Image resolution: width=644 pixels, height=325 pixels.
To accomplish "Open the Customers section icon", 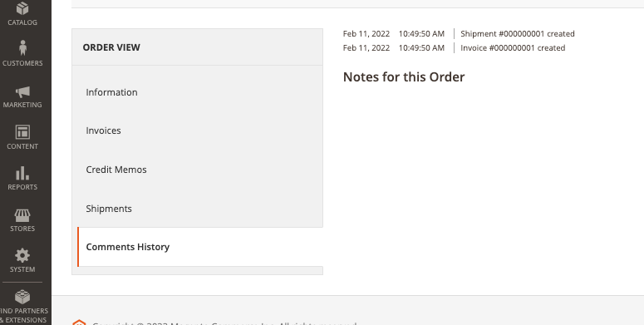I will 22,47.
